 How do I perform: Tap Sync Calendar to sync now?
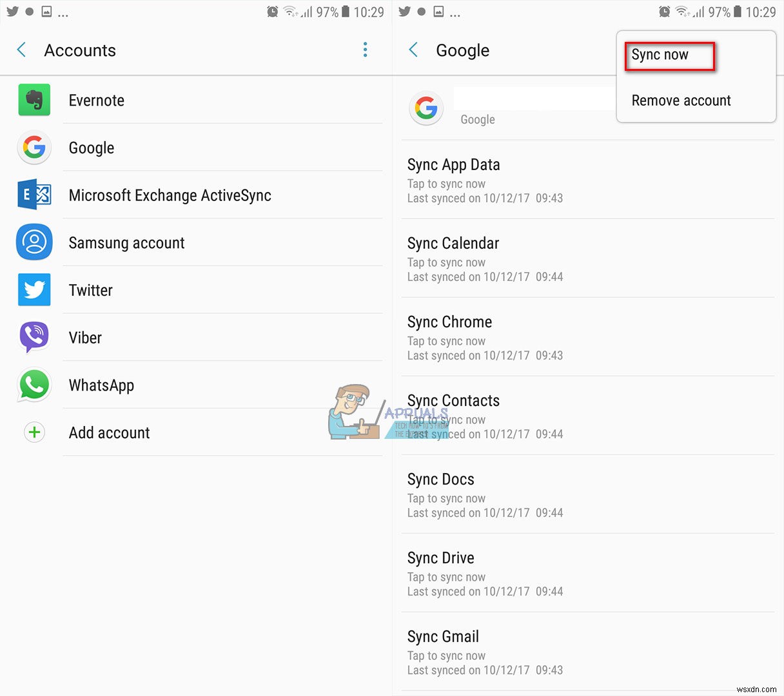pos(453,243)
